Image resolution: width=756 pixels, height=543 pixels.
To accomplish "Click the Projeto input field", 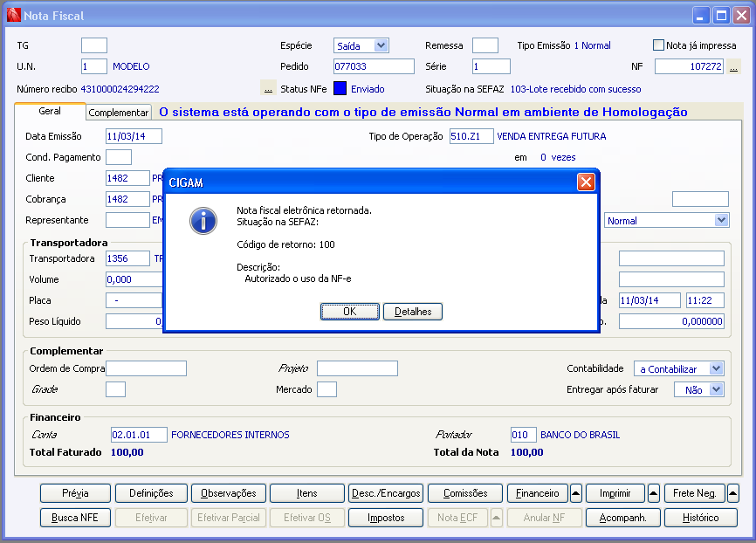I will click(357, 368).
